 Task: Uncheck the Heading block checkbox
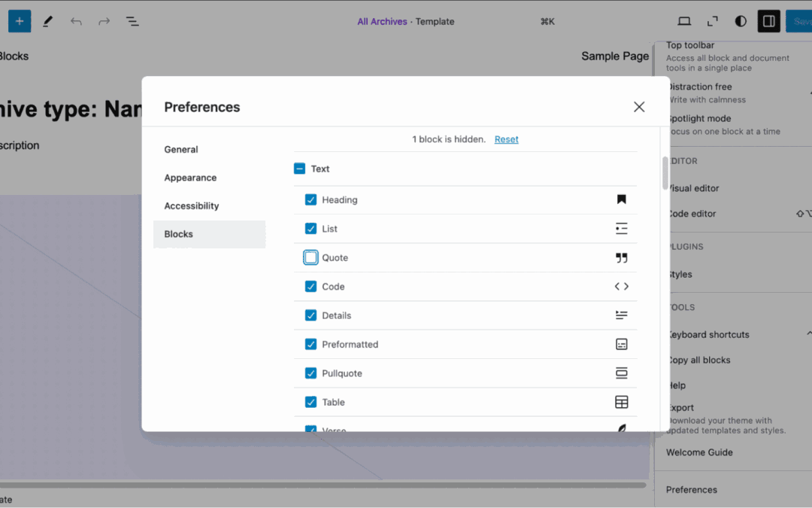pyautogui.click(x=311, y=199)
